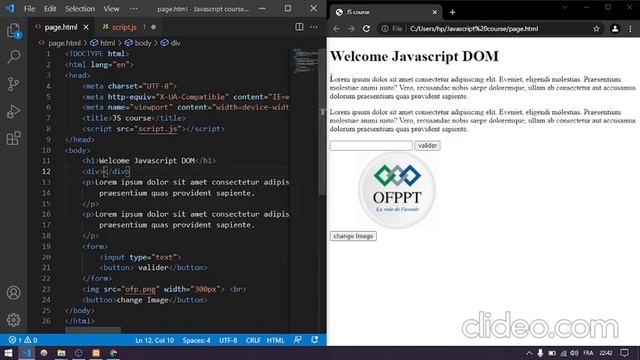Click the browser address bar URL

click(x=474, y=29)
